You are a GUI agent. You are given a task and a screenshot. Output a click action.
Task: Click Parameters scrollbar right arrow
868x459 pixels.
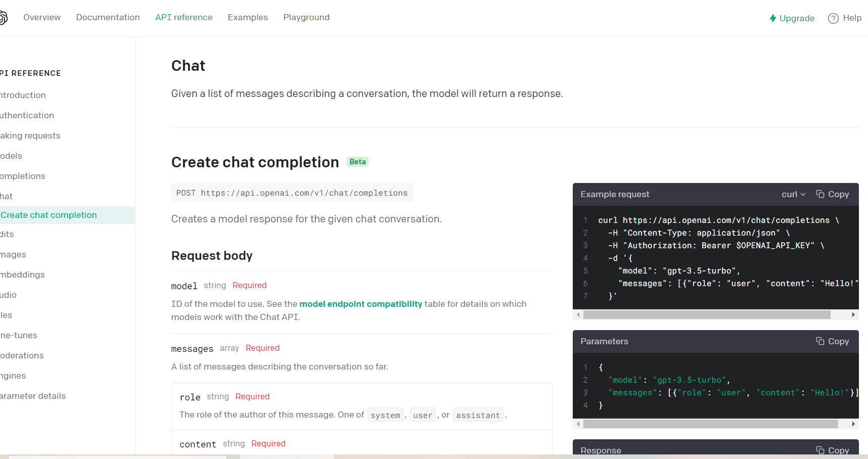coord(853,424)
